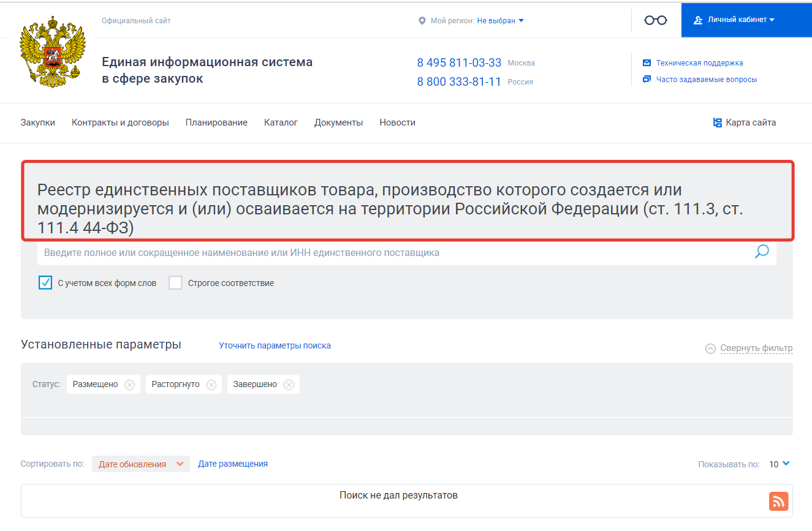Open the Дате обновления sort dropdown
This screenshot has height=531, width=812.
[141, 464]
